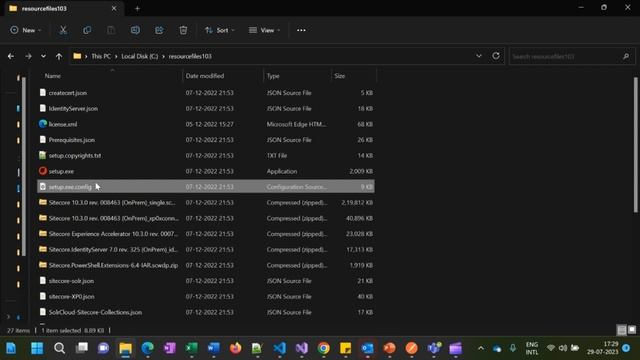640x360 pixels.
Task: Select the license.xml file
Action: pos(206,124)
